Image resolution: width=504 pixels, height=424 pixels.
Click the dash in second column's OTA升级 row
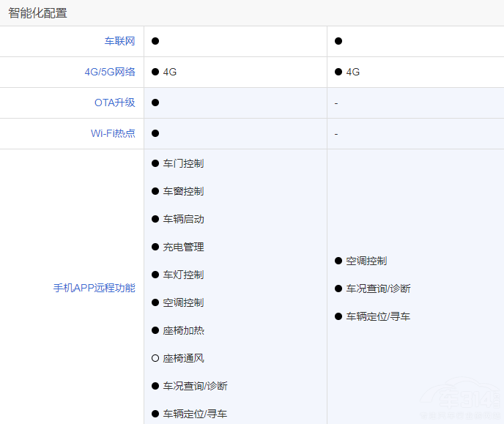point(336,103)
